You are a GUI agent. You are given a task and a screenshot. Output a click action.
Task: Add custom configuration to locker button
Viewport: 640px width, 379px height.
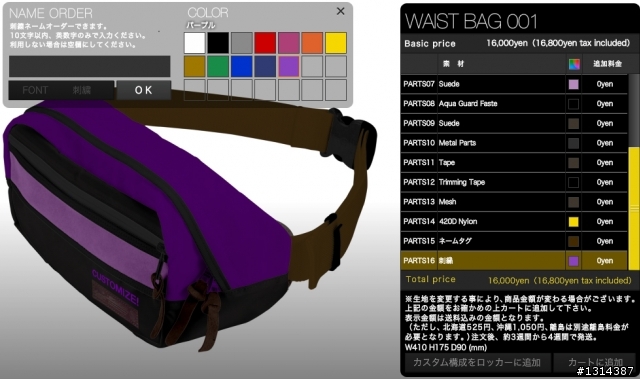[x=477, y=362]
